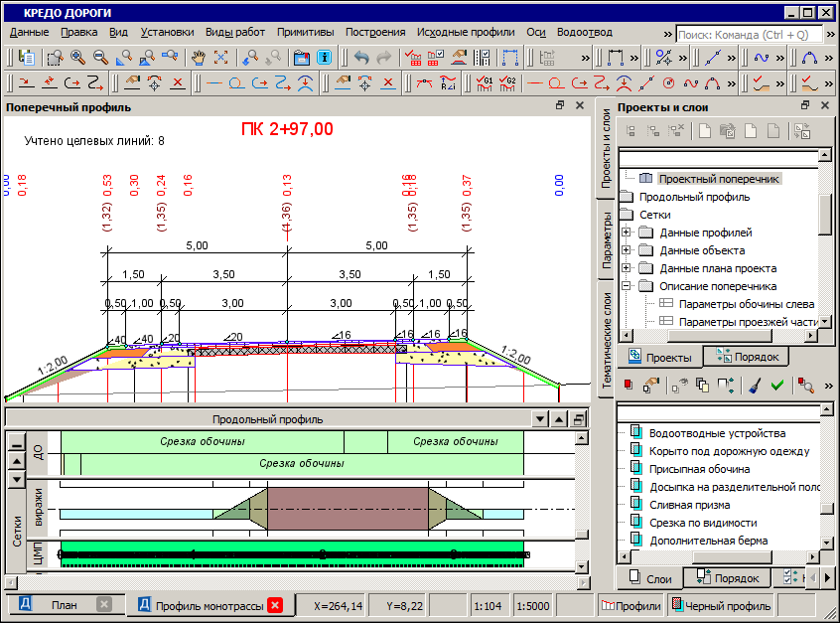
Task: Click the percent-circle snap tool icon
Action: (663, 58)
